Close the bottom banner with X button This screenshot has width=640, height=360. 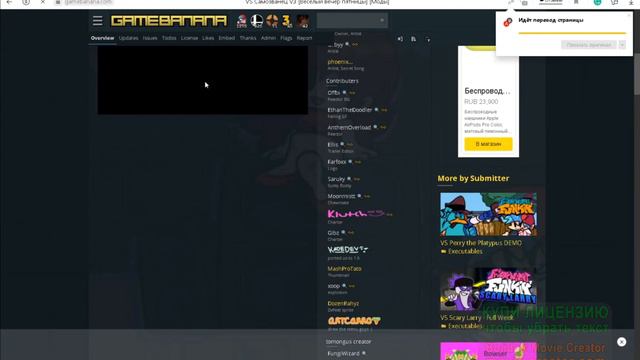point(622,342)
